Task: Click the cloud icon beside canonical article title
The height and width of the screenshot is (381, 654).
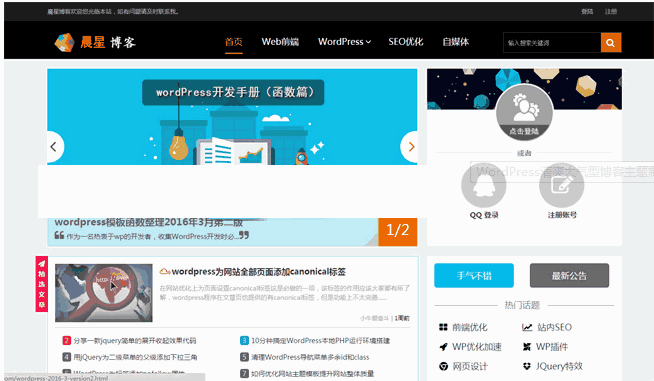Action: pyautogui.click(x=165, y=272)
